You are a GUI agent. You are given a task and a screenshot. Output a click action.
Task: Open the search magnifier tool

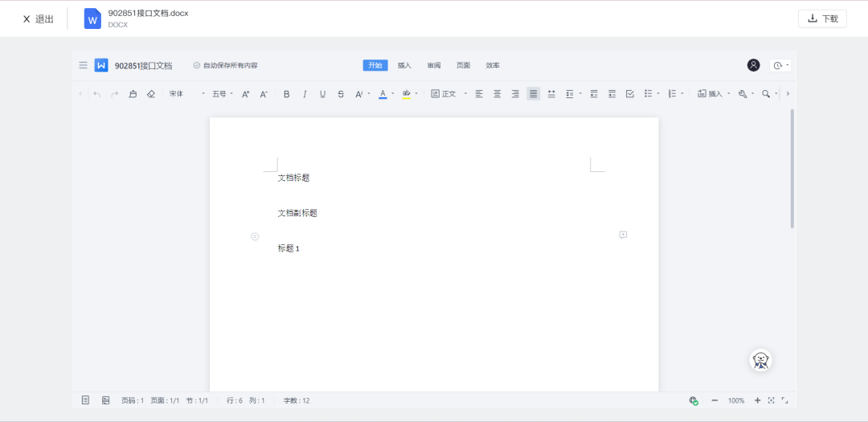[766, 94]
